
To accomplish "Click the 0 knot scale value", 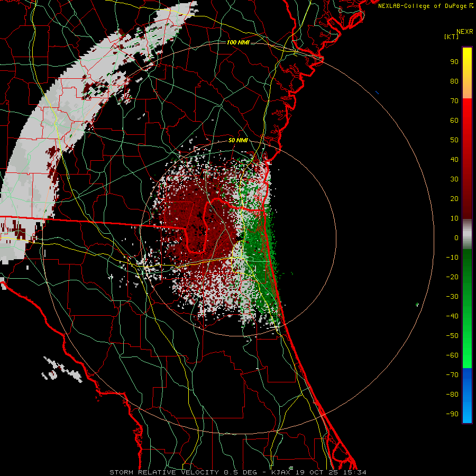I will (456, 237).
